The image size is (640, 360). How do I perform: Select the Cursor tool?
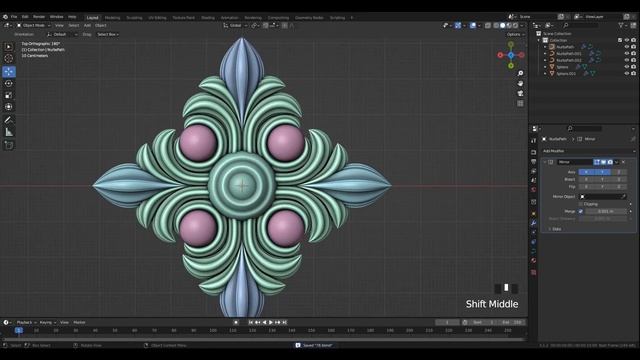[9, 58]
